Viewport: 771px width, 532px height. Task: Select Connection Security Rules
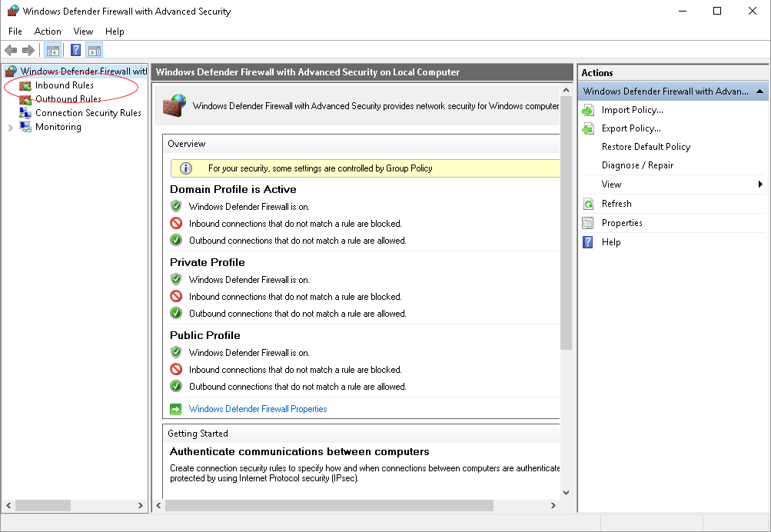click(85, 112)
